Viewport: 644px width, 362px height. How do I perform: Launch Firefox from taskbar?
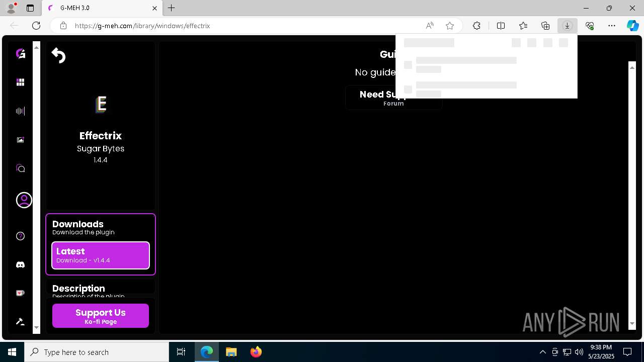(x=256, y=352)
